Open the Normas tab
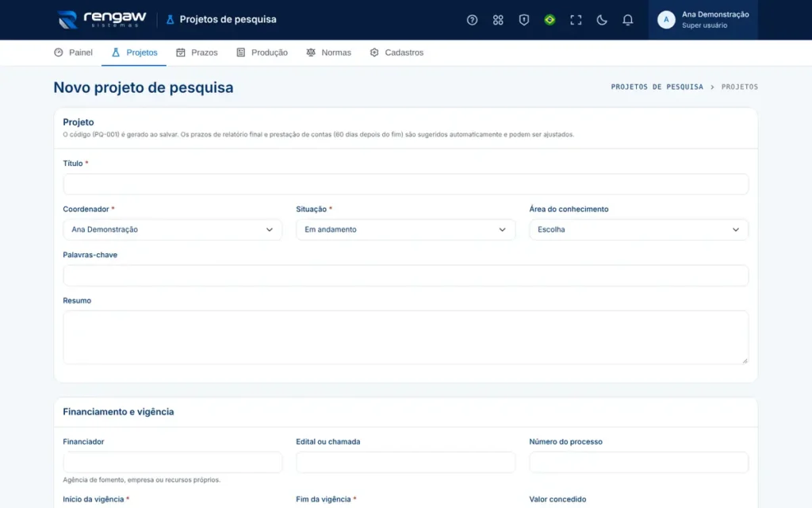The height and width of the screenshot is (508, 812). pyautogui.click(x=328, y=52)
